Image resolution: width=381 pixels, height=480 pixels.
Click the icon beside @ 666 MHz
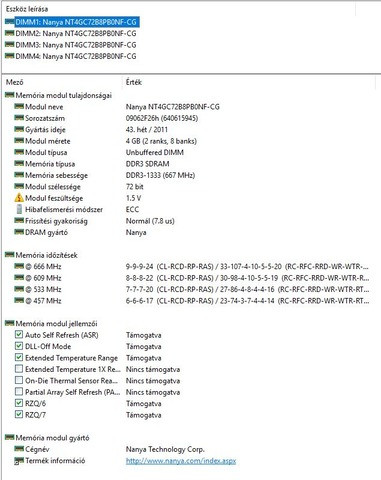19,266
